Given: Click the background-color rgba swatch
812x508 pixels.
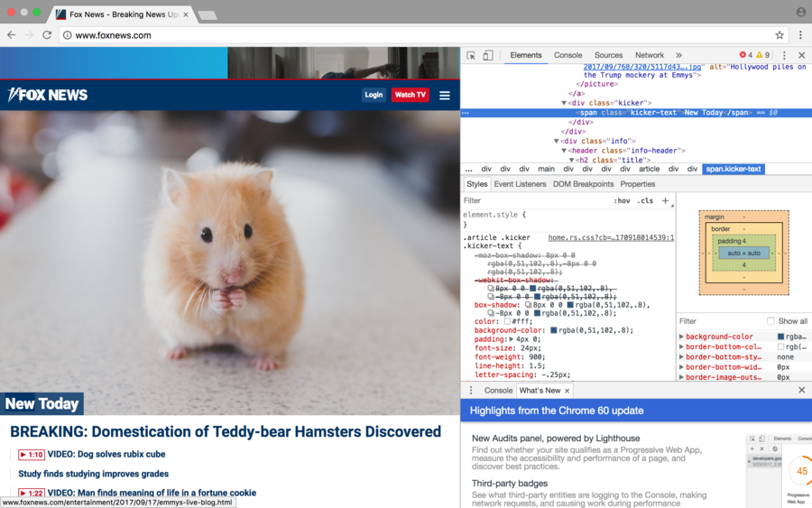Looking at the screenshot, I should (554, 330).
